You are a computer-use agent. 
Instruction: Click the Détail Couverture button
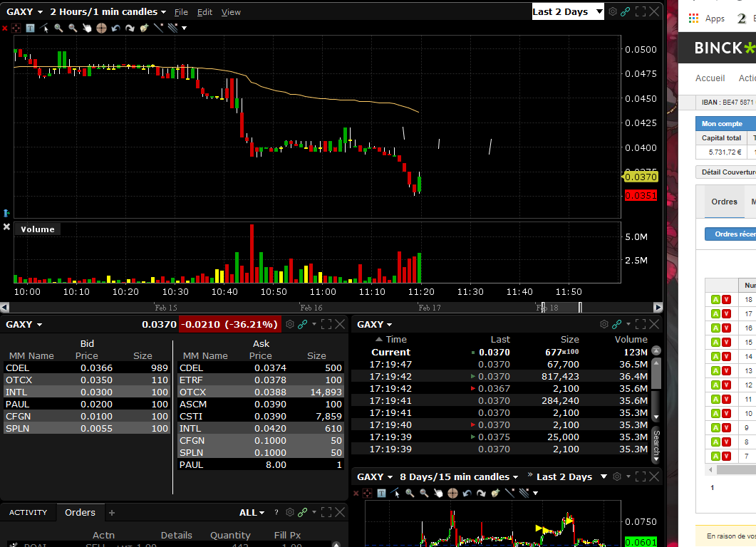727,172
